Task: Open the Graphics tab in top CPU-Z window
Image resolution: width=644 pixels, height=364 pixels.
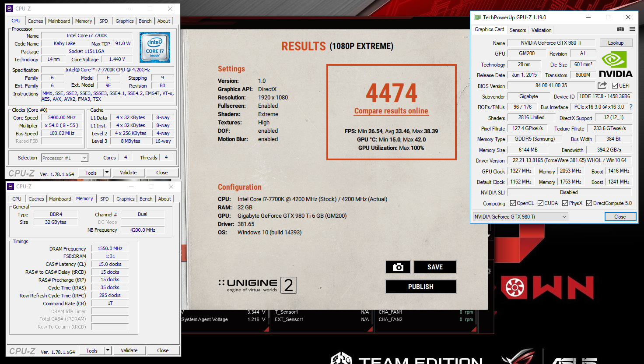Action: pos(125,21)
